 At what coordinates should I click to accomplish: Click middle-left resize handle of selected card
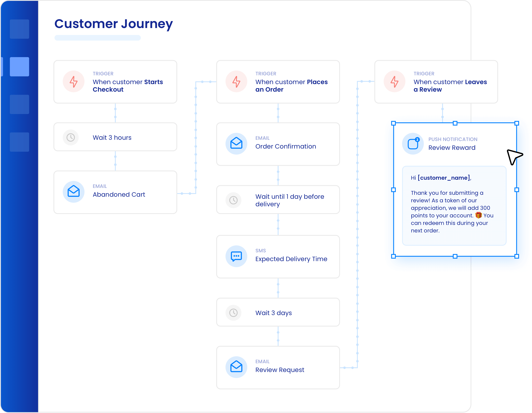[x=393, y=190]
